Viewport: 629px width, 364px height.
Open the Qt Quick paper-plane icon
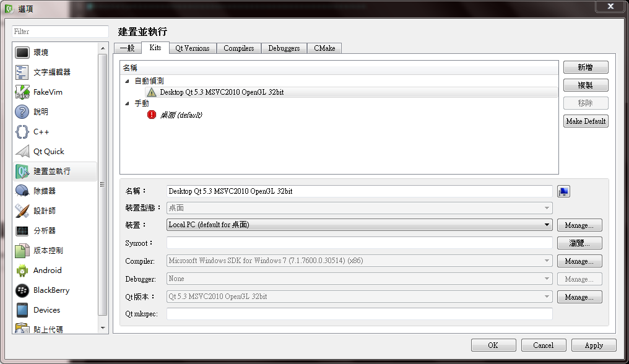pos(22,151)
